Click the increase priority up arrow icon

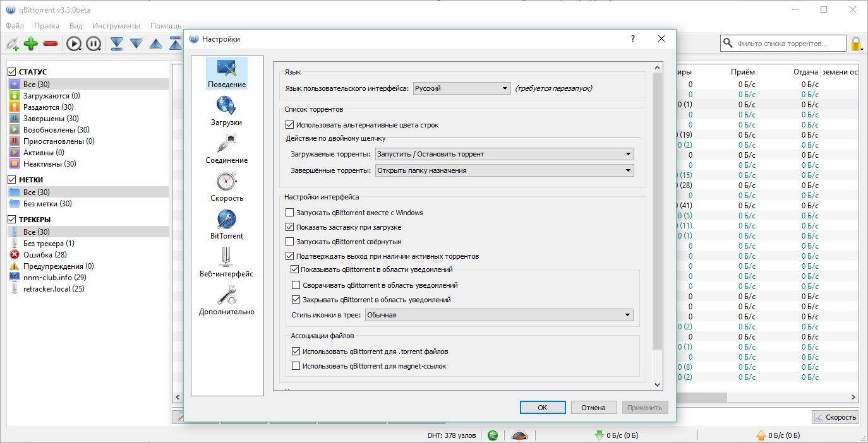(x=156, y=44)
